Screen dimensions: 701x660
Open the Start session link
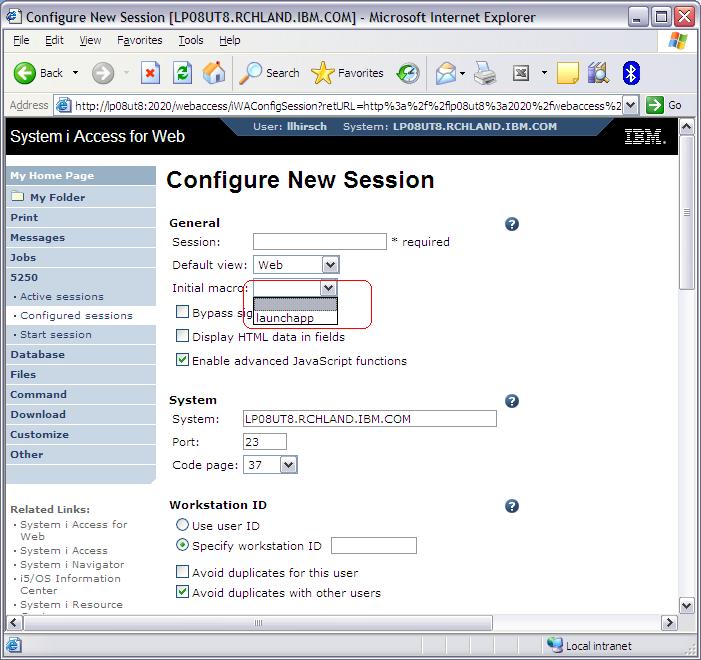coord(56,334)
